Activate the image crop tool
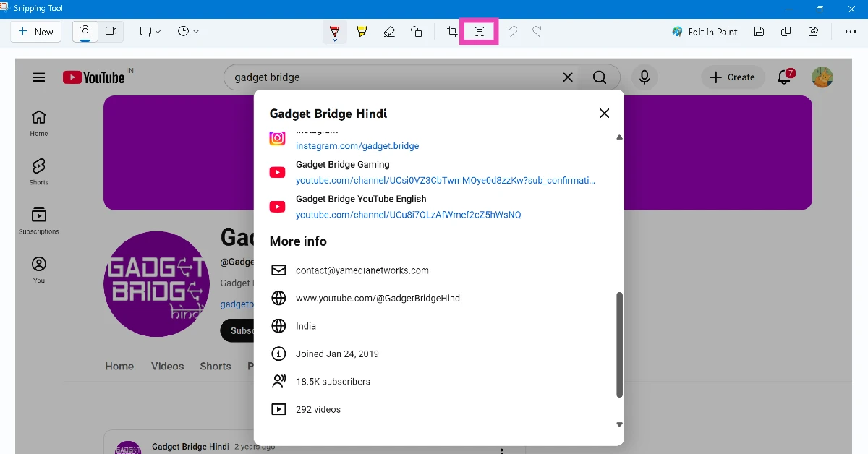 pyautogui.click(x=451, y=31)
